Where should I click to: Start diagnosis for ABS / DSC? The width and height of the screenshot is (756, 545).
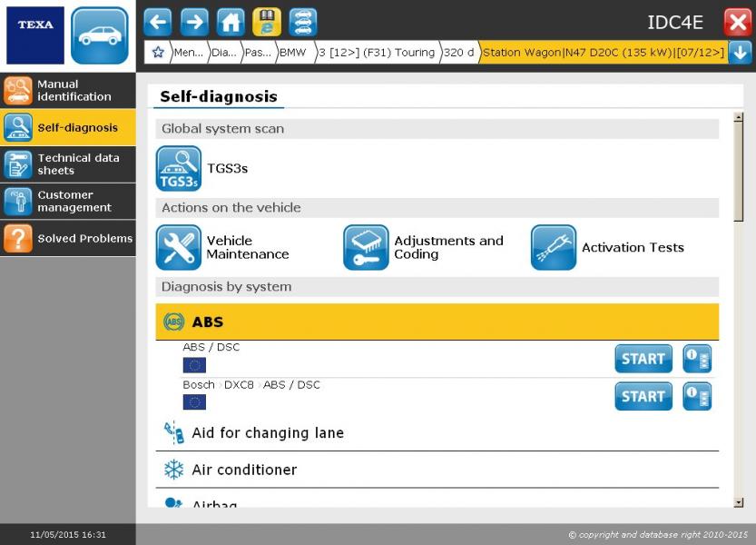pyautogui.click(x=643, y=359)
